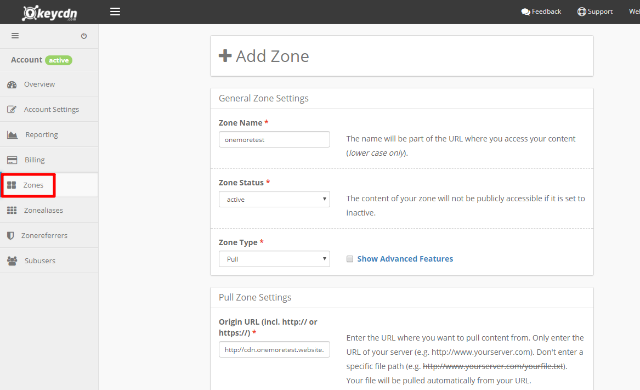
Task: Click the Origin URL input field
Action: [x=274, y=350]
